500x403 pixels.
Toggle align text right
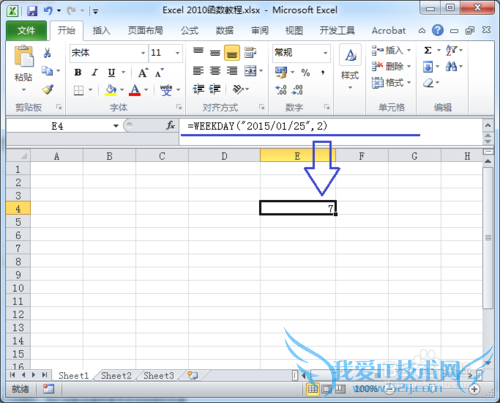coord(232,71)
